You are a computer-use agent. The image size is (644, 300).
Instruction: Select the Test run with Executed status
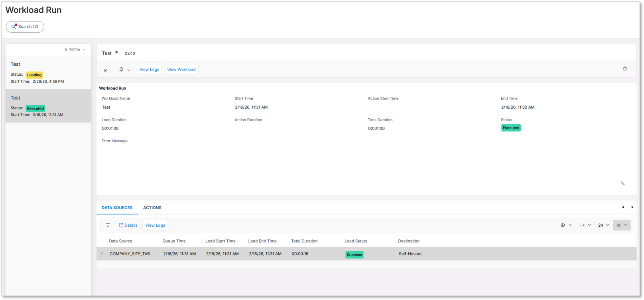[x=48, y=106]
